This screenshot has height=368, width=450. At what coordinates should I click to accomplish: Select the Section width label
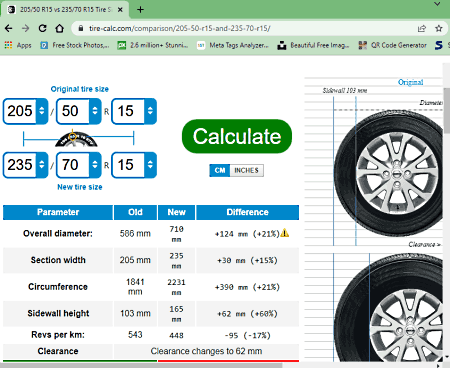pos(58,260)
